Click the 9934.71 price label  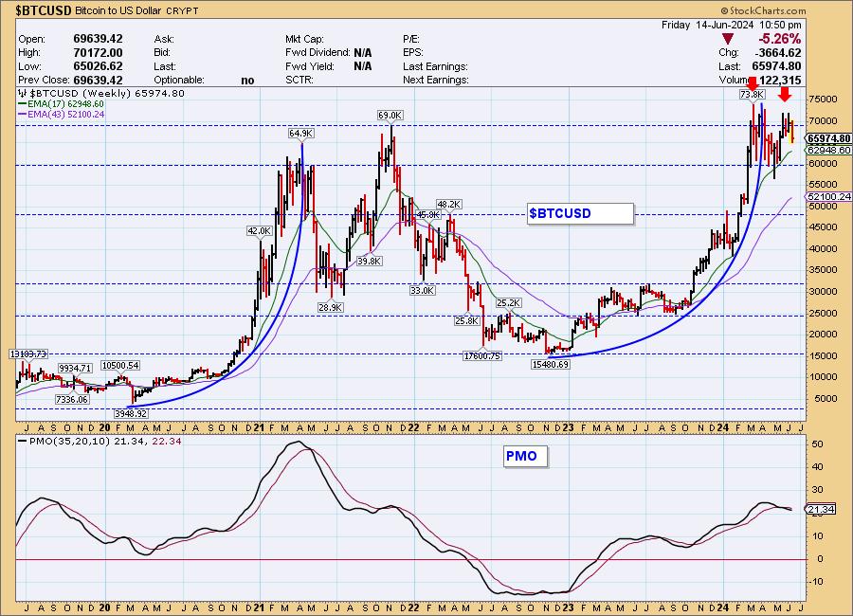pyautogui.click(x=75, y=369)
